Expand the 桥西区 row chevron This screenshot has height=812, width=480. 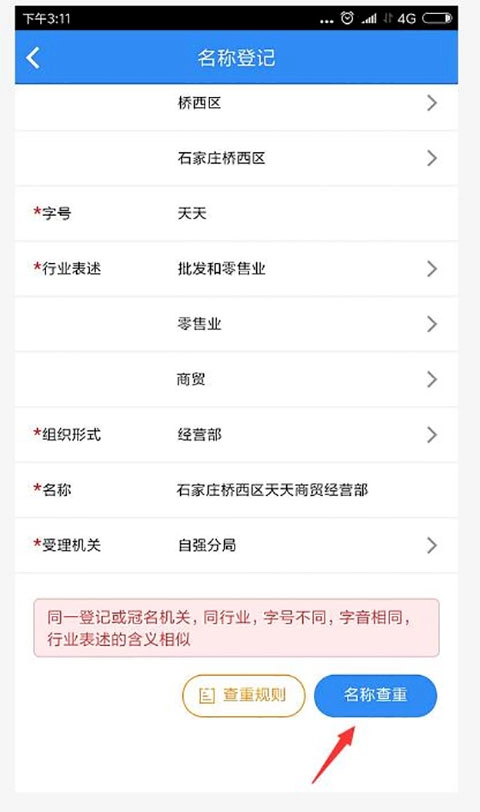click(432, 103)
